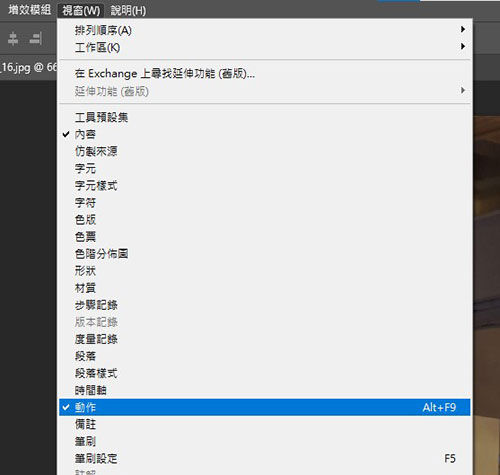Show the 筆刷 brushes panel
Image resolution: width=500 pixels, height=475 pixels.
click(264, 441)
